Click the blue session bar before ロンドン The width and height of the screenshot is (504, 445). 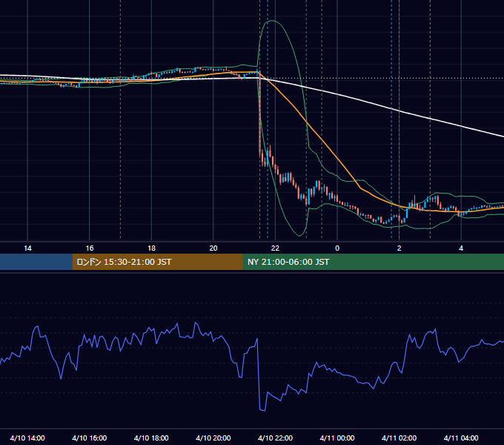point(36,262)
